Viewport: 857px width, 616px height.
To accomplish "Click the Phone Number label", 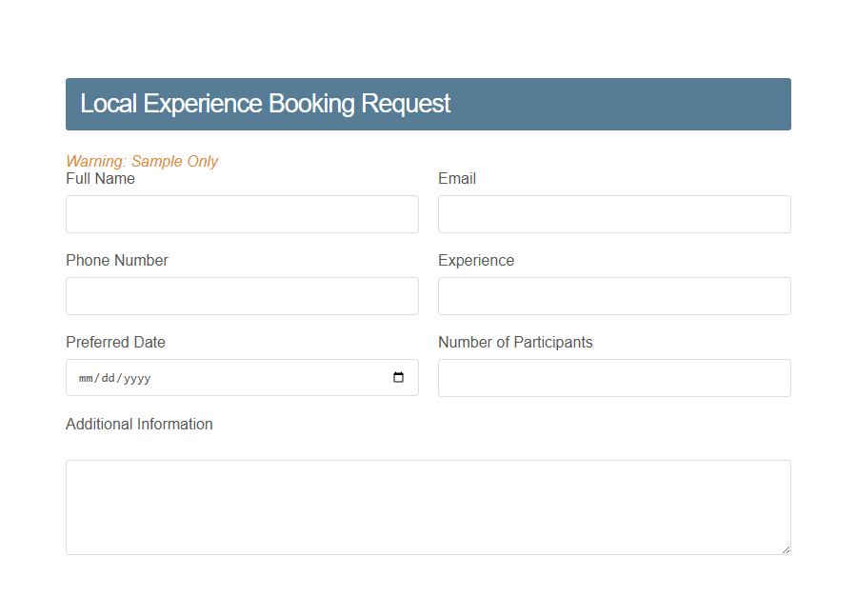I will point(116,260).
